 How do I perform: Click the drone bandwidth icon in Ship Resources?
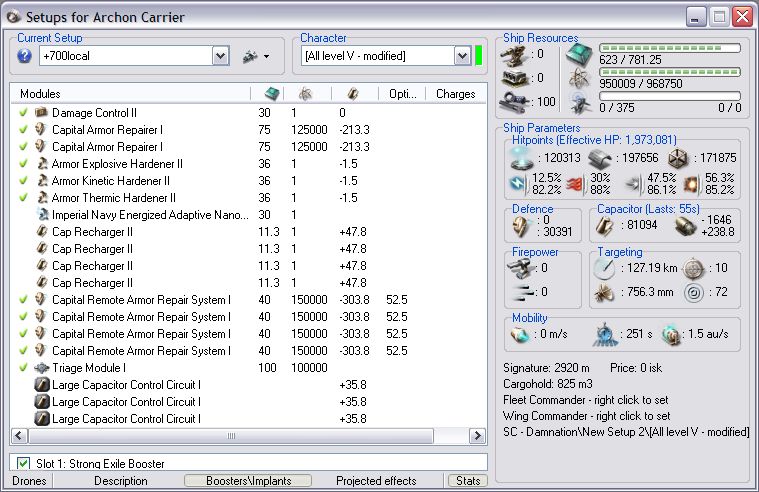click(x=577, y=100)
